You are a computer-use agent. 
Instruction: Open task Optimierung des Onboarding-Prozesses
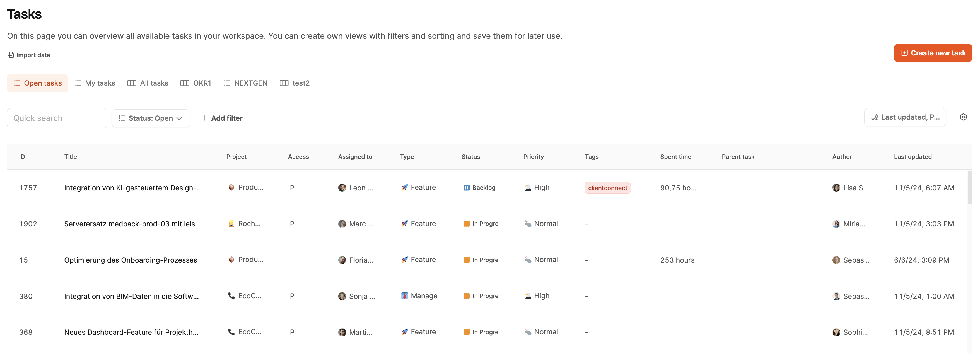(x=131, y=260)
